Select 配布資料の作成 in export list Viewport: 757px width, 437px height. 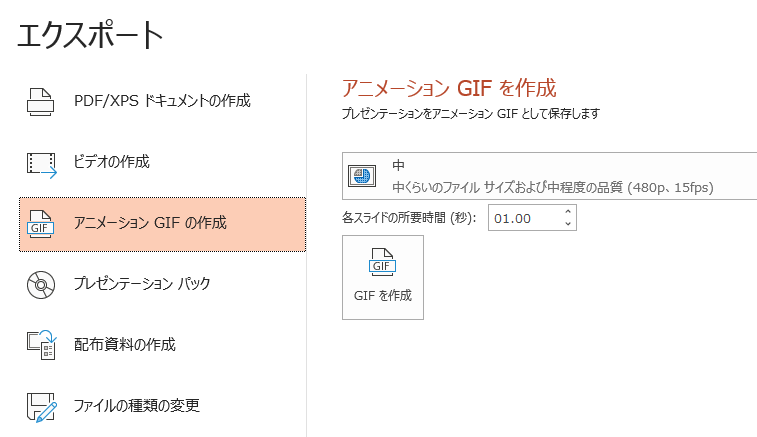click(124, 345)
